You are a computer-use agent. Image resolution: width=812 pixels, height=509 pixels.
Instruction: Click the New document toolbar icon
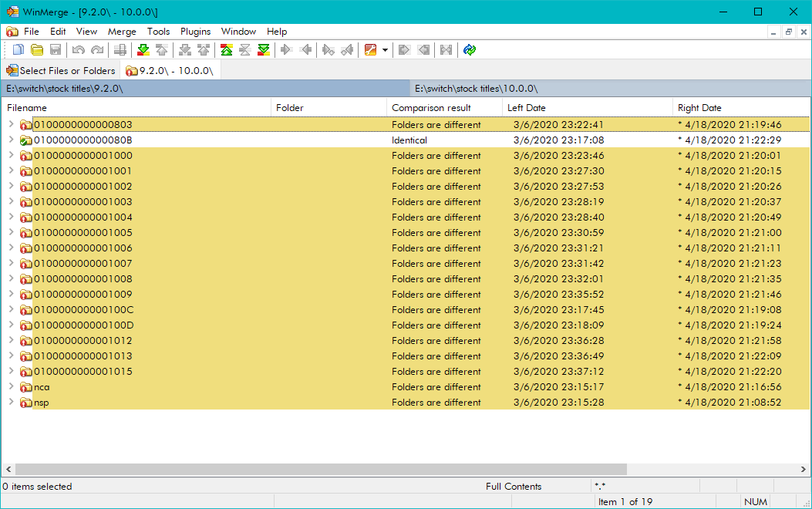[19, 49]
